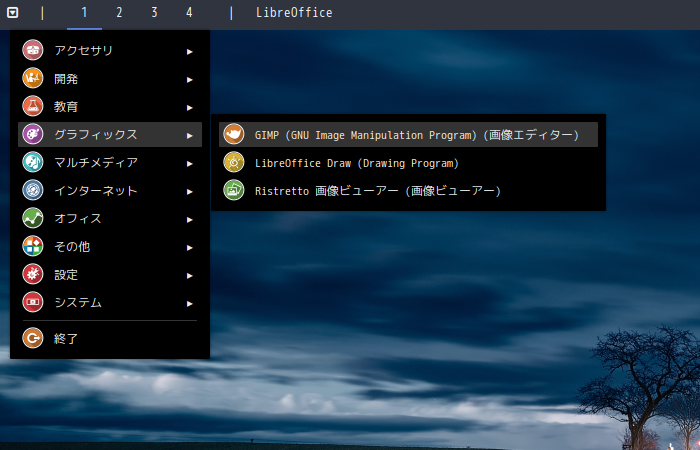Open the 設定 menu entry
Viewport: 700px width, 450px height.
coord(110,275)
